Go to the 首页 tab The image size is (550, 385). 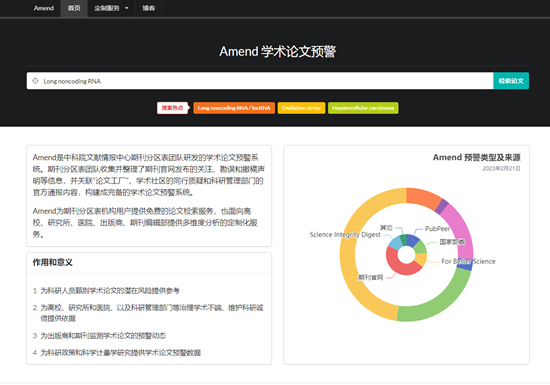[74, 8]
